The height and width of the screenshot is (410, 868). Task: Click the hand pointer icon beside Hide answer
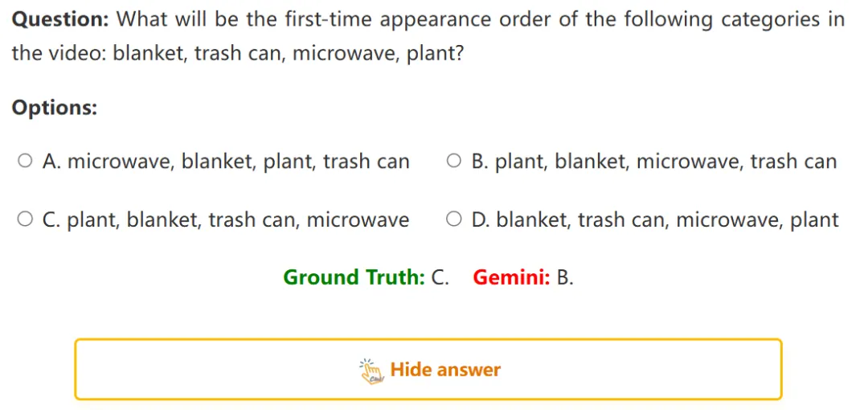point(371,371)
